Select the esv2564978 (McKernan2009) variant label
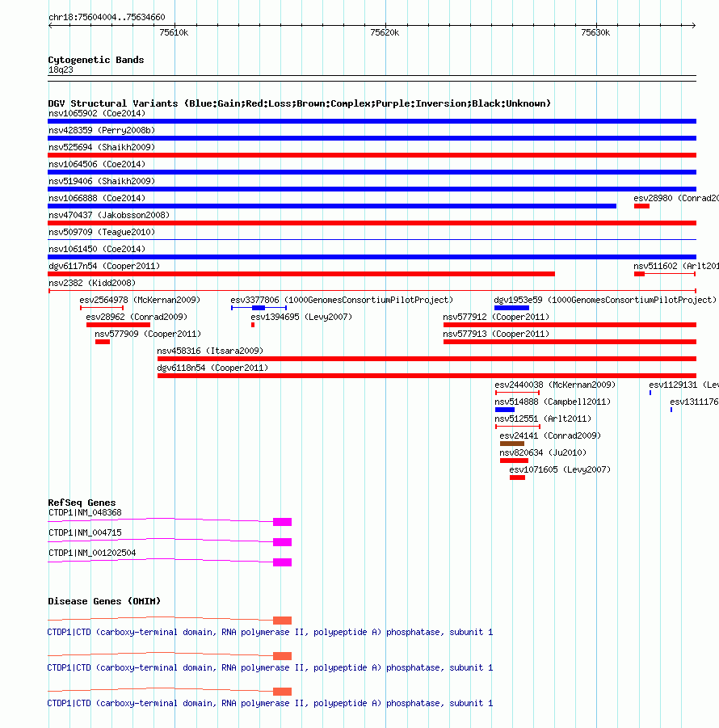 click(x=140, y=300)
